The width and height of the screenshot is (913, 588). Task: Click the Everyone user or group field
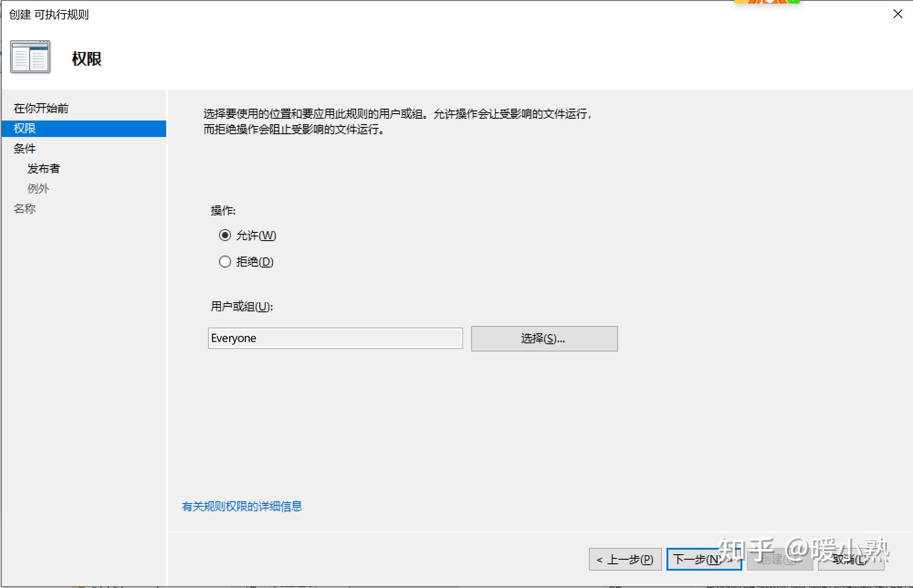(x=335, y=338)
